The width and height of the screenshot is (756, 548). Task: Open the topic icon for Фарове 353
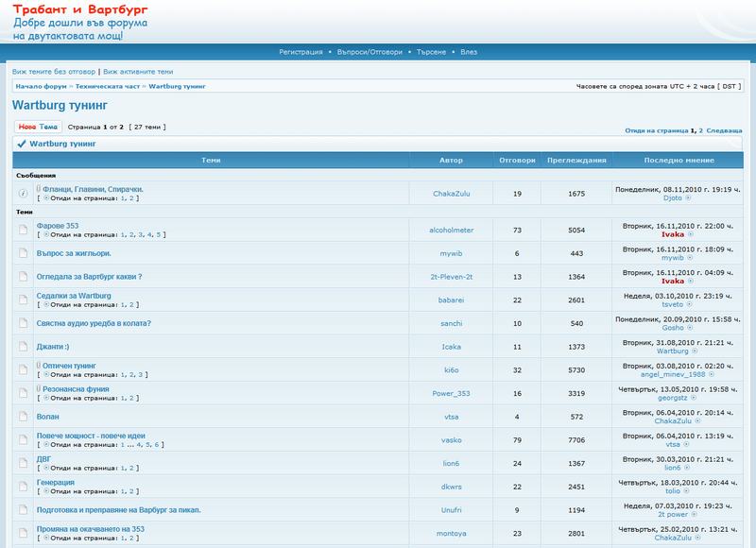click(x=23, y=230)
